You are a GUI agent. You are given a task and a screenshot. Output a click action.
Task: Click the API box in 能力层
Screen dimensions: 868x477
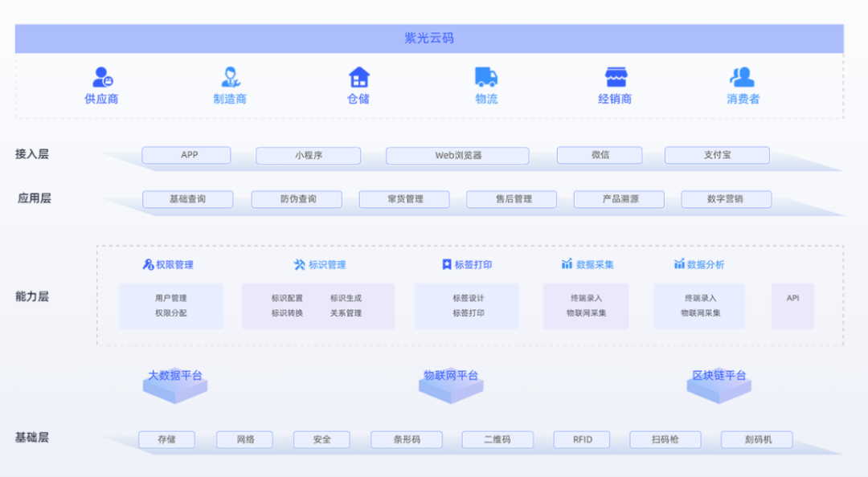[792, 306]
